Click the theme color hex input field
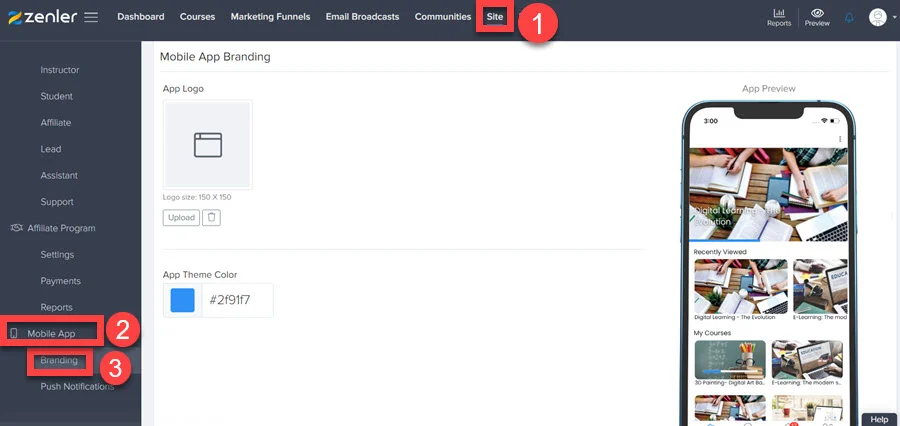 [x=236, y=300]
